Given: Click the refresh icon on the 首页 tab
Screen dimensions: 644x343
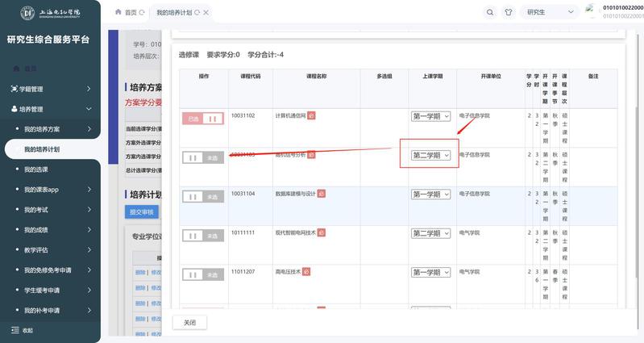Looking at the screenshot, I should click(143, 13).
